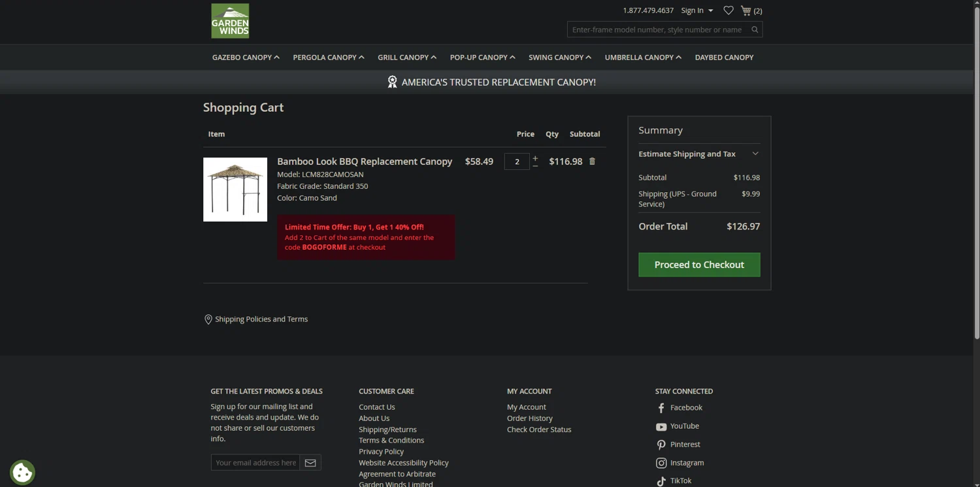Click the Order Total $126.97 value

[x=743, y=227]
